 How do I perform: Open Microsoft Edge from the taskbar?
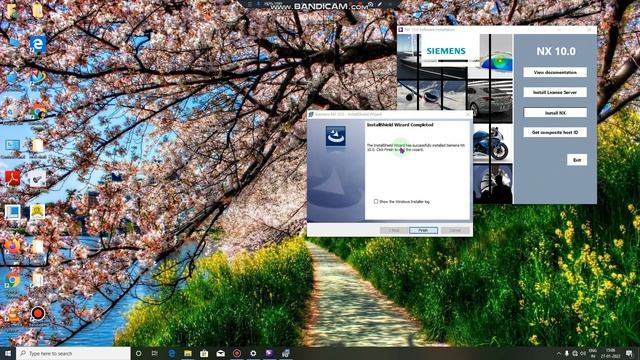172,353
